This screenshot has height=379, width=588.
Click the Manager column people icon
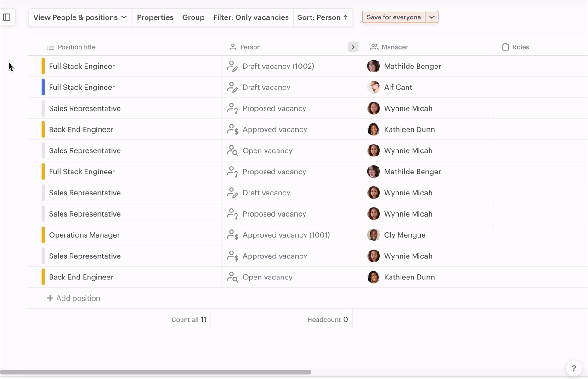pos(374,47)
